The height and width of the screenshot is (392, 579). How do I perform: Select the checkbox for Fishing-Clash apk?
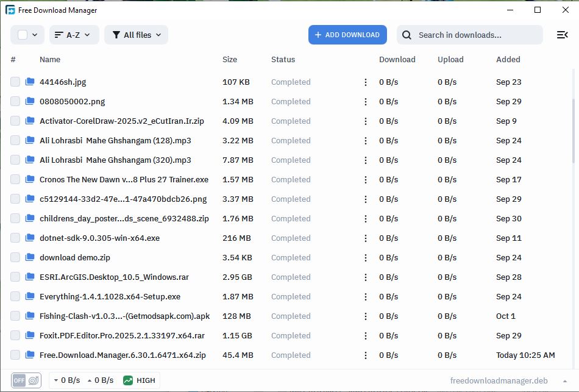pyautogui.click(x=15, y=316)
